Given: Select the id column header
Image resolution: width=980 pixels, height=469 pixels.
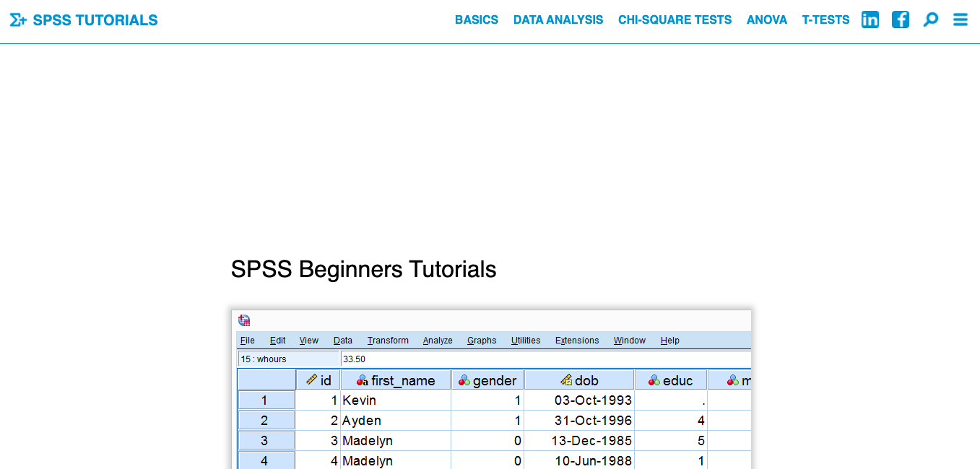Looking at the screenshot, I should point(318,380).
